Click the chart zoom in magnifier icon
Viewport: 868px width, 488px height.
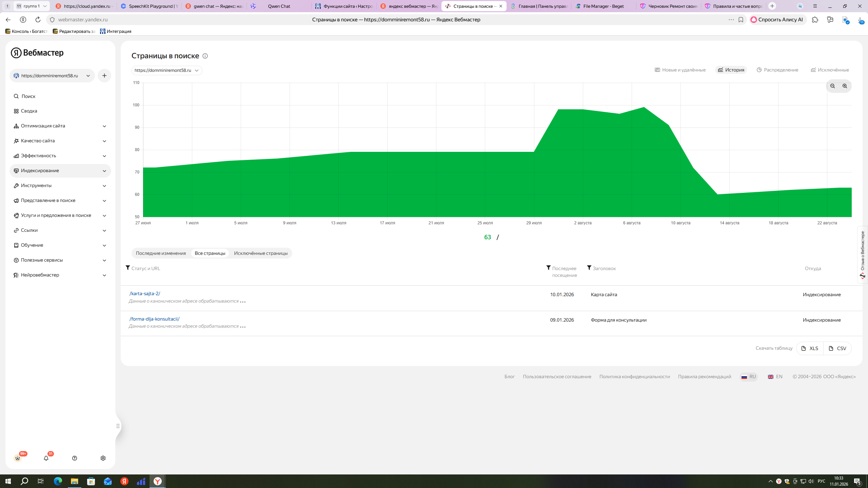[x=845, y=86]
